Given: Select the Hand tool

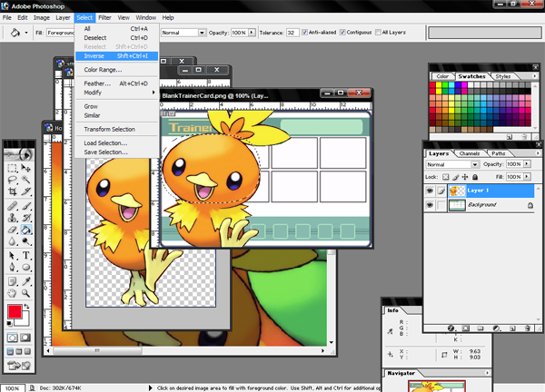Looking at the screenshot, I should [x=12, y=293].
